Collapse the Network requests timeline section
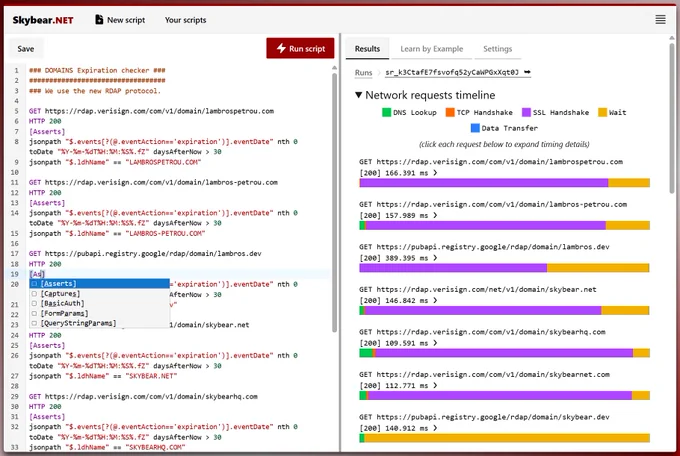680x456 pixels. (x=425, y=95)
